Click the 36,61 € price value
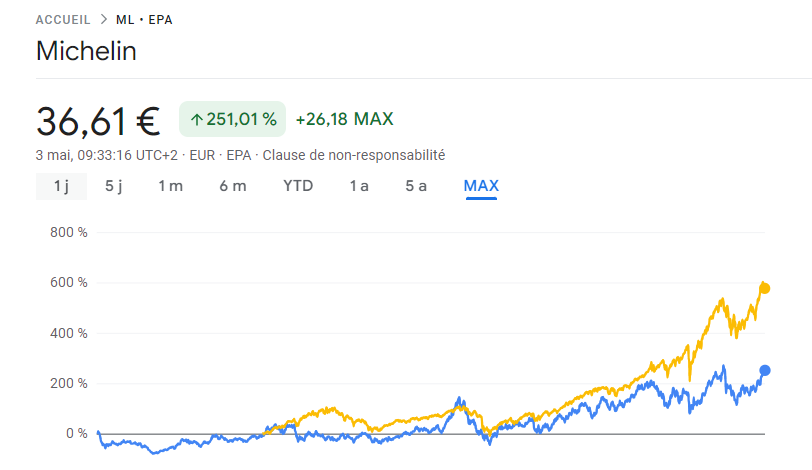 tap(98, 122)
